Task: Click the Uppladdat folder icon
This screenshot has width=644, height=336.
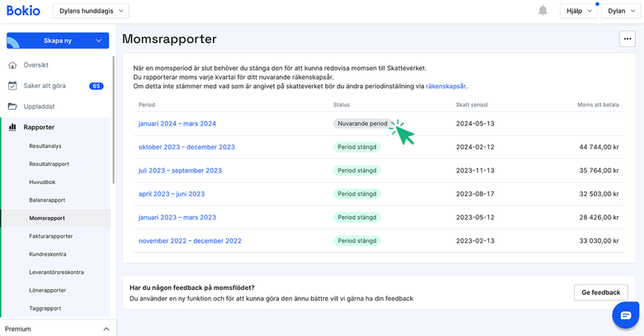Action: click(13, 106)
